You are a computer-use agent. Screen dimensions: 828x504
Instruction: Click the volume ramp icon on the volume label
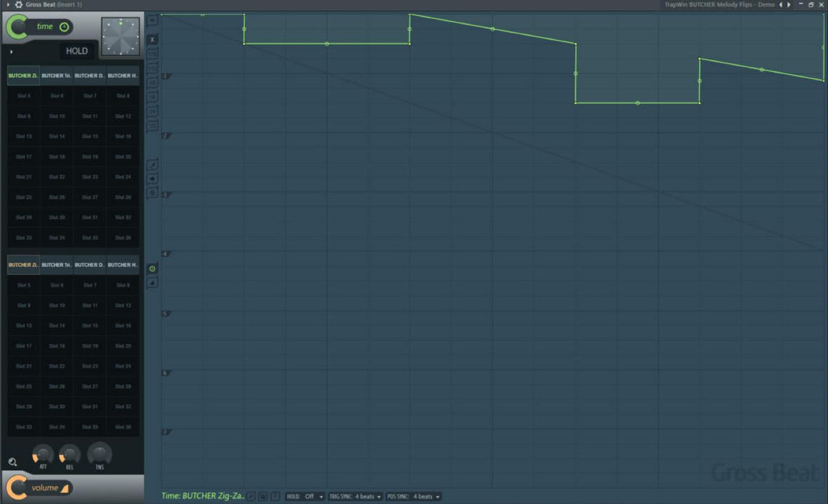[65, 489]
